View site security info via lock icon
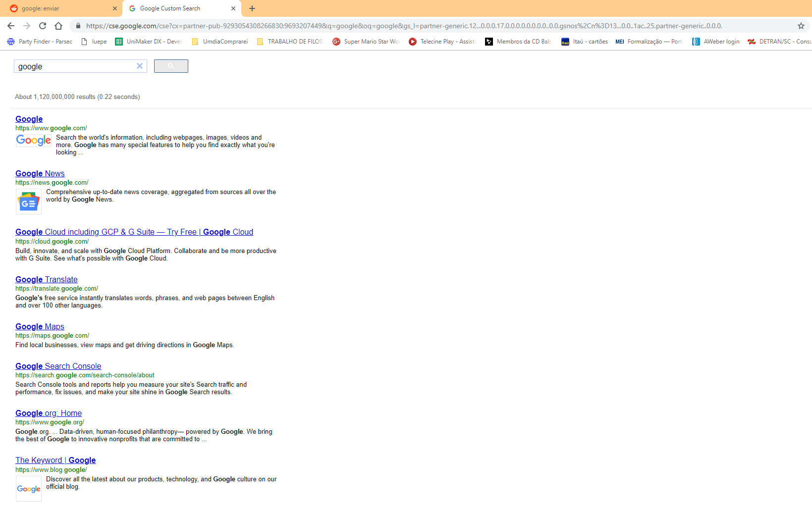812x514 pixels. point(78,26)
